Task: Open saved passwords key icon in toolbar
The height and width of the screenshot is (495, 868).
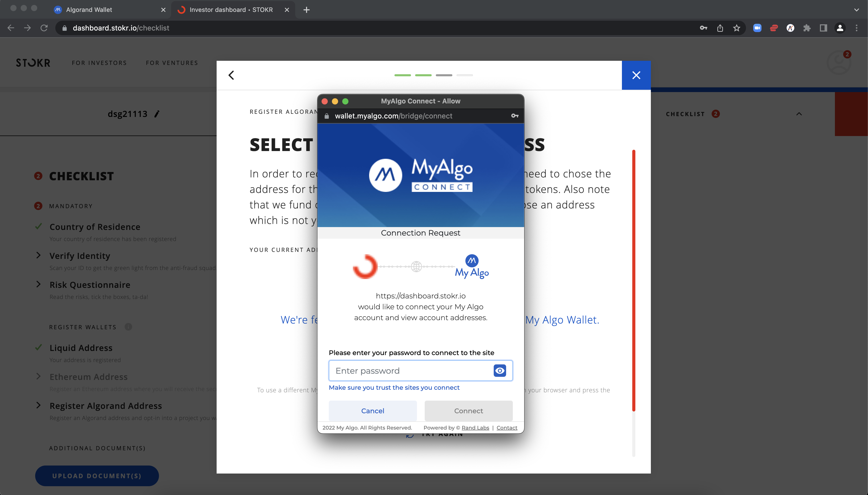Action: coord(703,28)
